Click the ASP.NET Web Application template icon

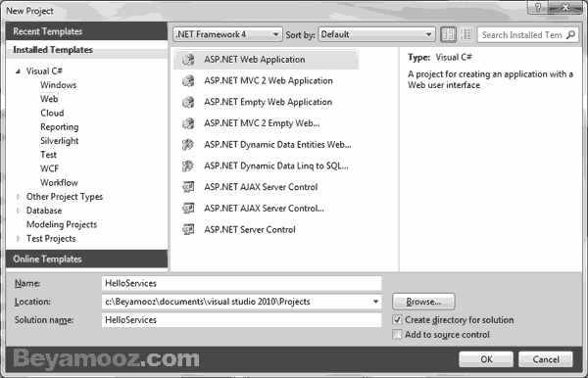click(x=188, y=60)
